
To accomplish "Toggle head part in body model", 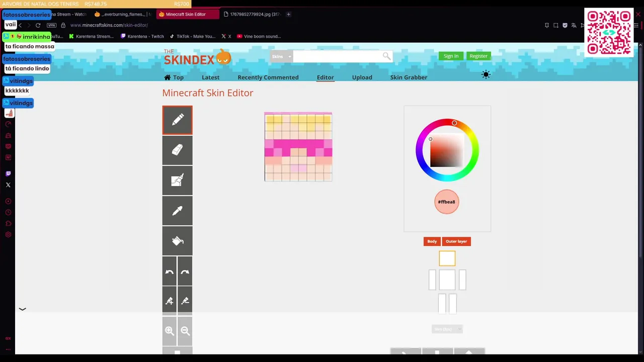I will [447, 258].
